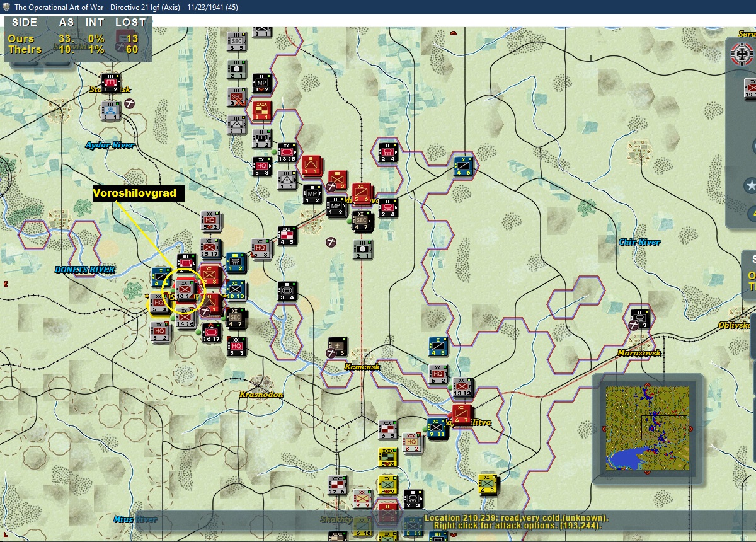Screen dimensions: 756x542
Task: Select the air unit near Kemensk
Action: click(338, 347)
